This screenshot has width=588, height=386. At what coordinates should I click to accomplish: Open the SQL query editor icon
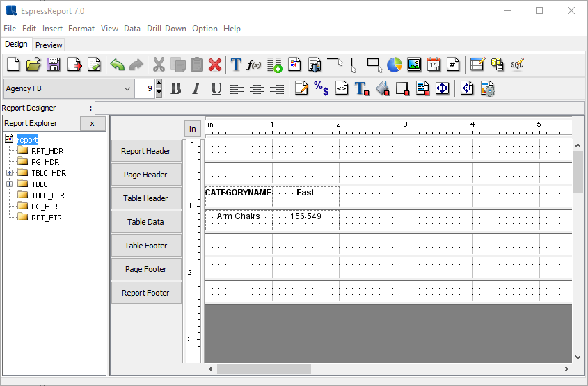517,65
